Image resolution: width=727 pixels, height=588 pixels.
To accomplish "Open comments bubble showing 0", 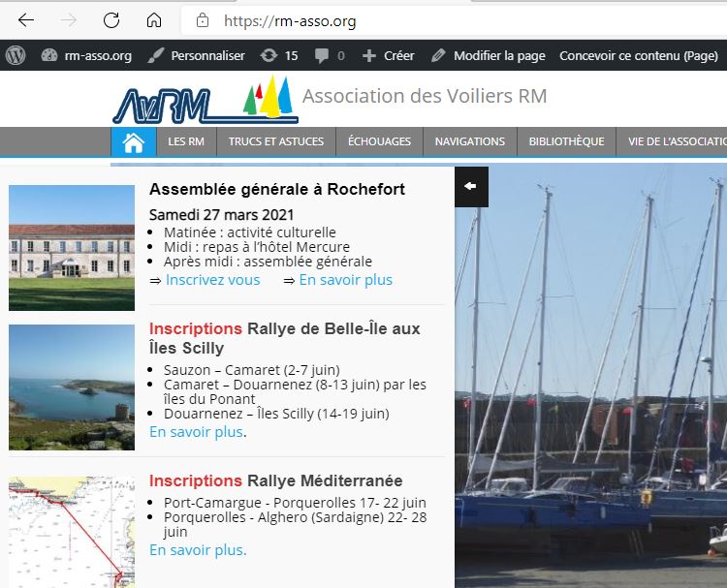I will pos(330,55).
